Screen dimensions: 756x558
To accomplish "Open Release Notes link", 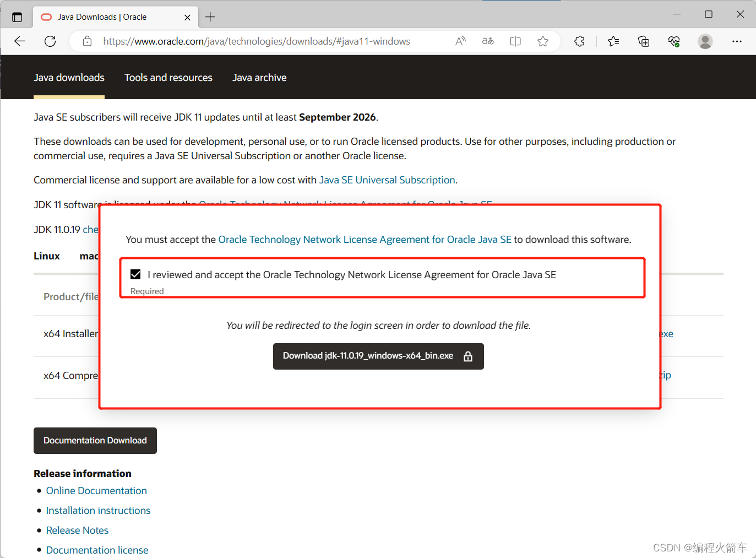I will click(x=77, y=530).
